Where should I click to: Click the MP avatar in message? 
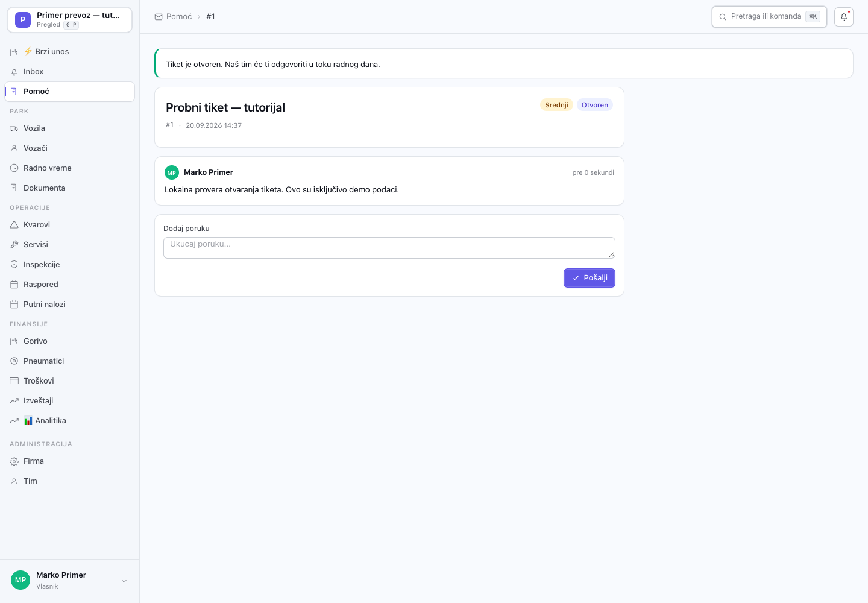click(172, 172)
